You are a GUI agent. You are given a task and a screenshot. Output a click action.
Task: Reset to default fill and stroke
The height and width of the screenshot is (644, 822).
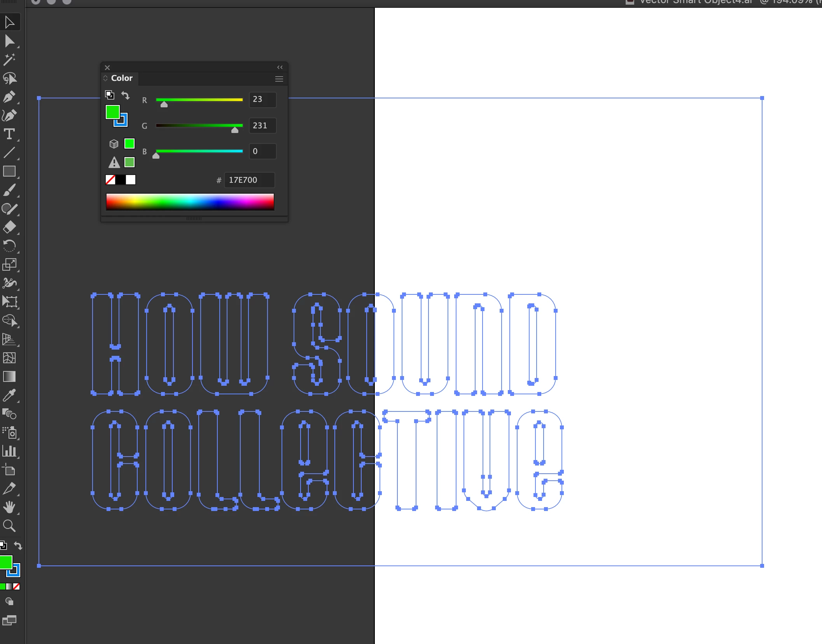coord(110,95)
